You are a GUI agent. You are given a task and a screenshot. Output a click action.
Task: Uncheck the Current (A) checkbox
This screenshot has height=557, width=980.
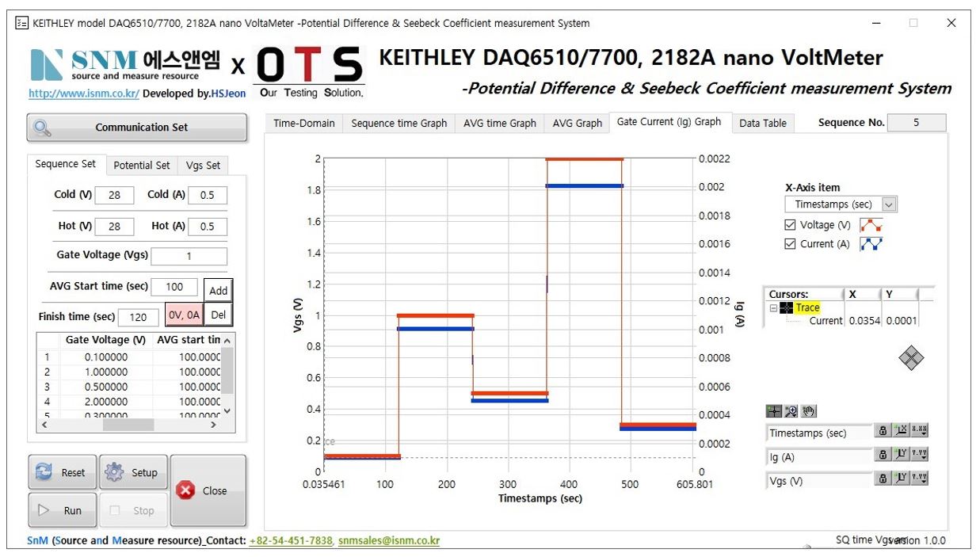point(790,244)
